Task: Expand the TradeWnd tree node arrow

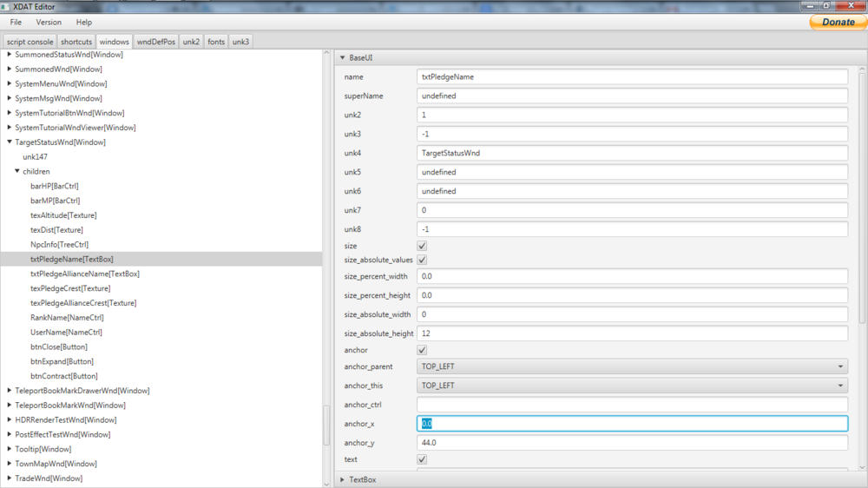Action: [10, 478]
